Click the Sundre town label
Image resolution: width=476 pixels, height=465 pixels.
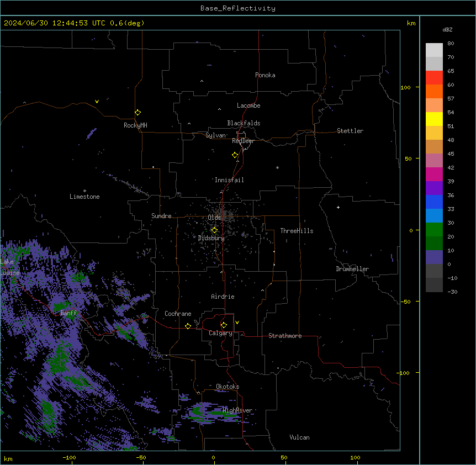coord(161,216)
